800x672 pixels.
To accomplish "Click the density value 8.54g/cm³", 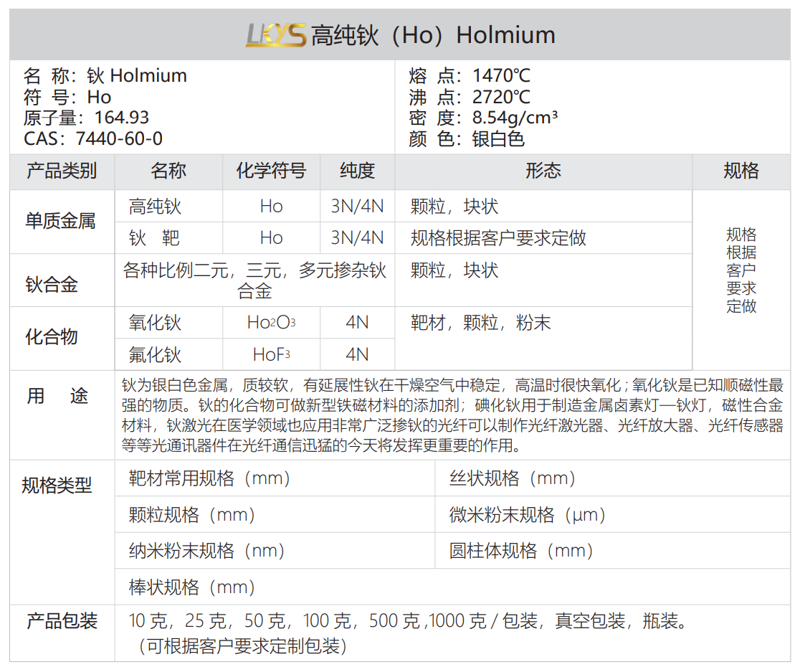I will coord(515,118).
